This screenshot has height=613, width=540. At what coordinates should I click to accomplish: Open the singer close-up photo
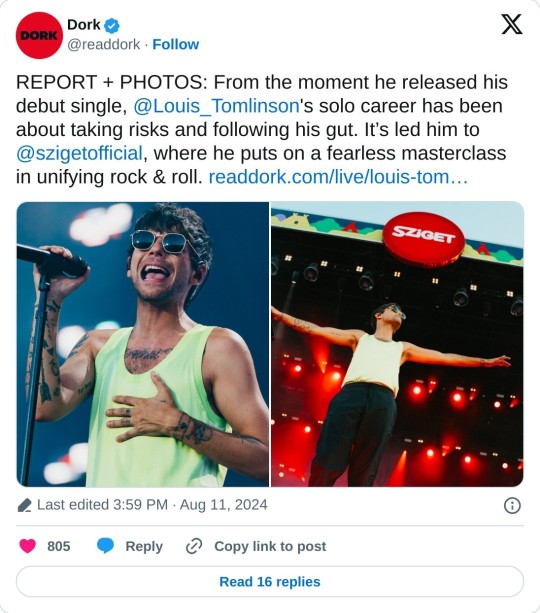[x=142, y=344]
